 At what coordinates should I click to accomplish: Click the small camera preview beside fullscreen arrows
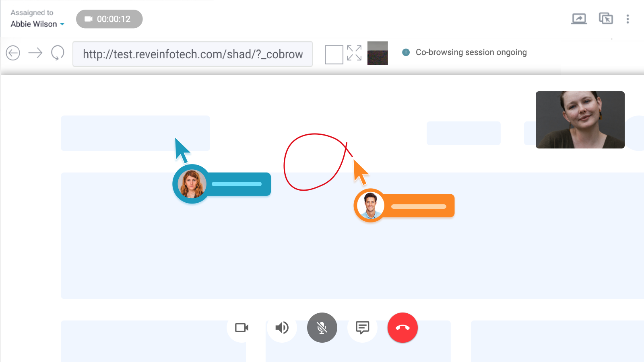click(377, 53)
